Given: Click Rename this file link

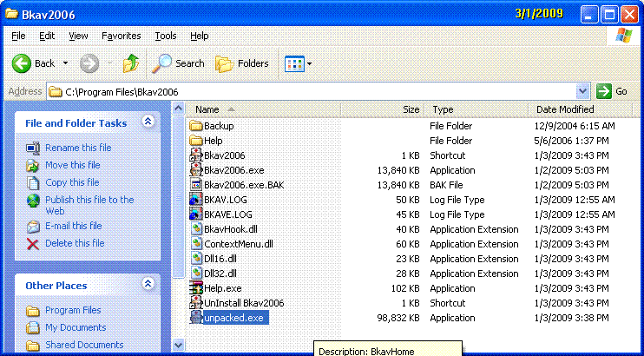Looking at the screenshot, I should pyautogui.click(x=78, y=148).
